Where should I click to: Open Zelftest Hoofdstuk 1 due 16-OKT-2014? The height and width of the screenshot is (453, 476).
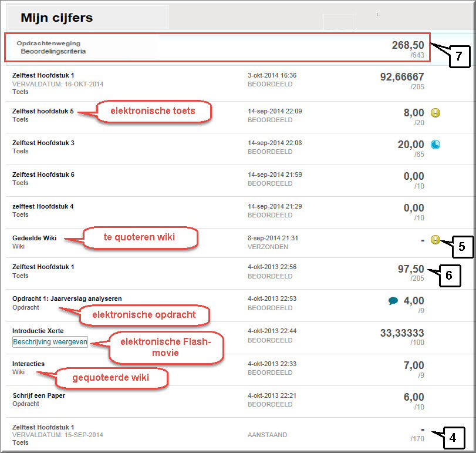click(43, 75)
